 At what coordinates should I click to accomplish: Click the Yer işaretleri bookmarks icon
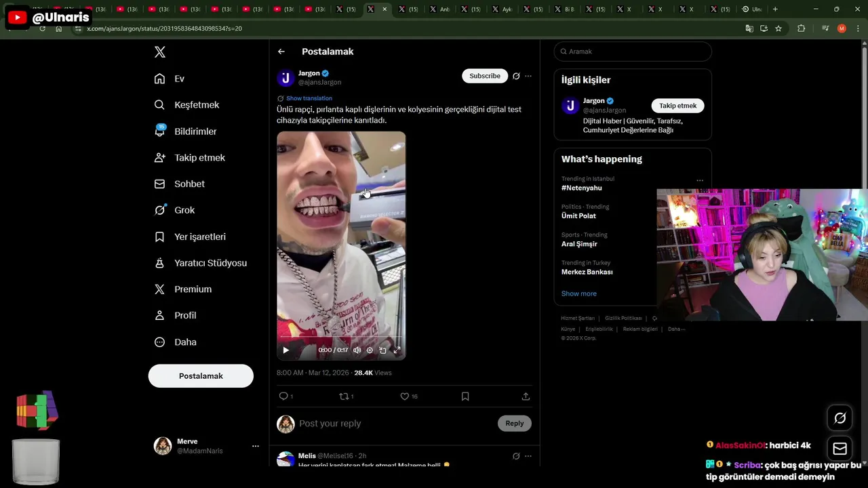coord(159,237)
